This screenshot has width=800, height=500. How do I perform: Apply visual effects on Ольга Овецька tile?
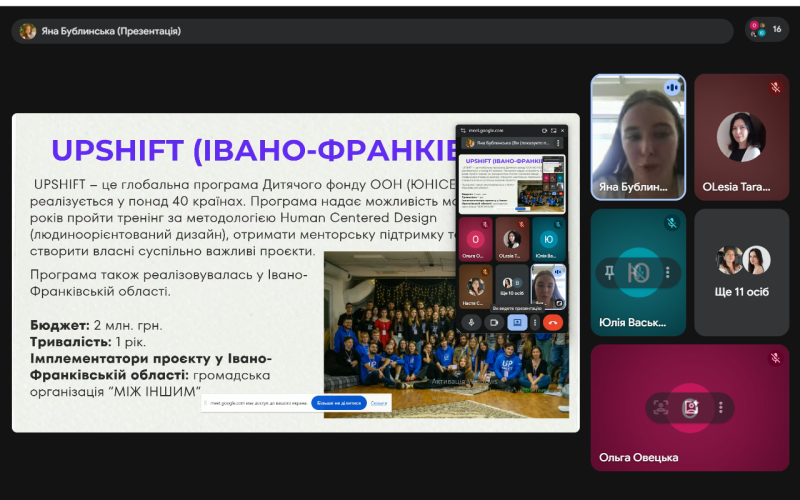coord(690,407)
